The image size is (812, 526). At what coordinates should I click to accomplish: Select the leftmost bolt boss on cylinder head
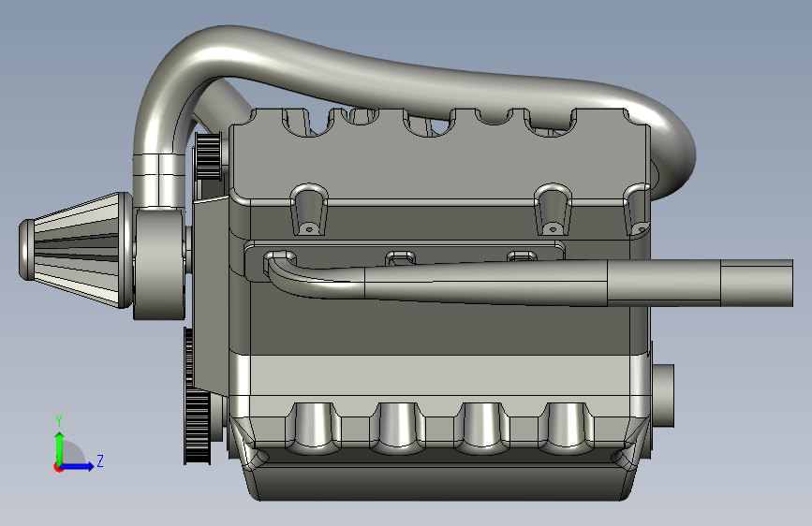pyautogui.click(x=309, y=209)
